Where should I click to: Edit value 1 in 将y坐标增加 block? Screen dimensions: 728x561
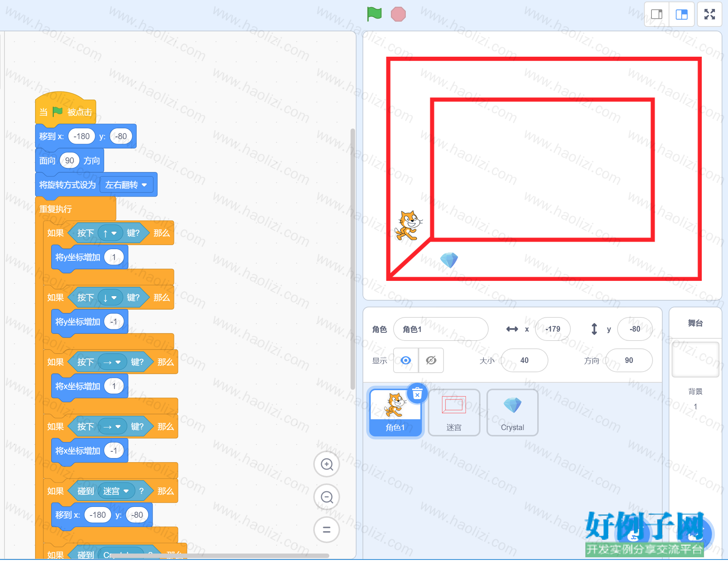point(114,257)
